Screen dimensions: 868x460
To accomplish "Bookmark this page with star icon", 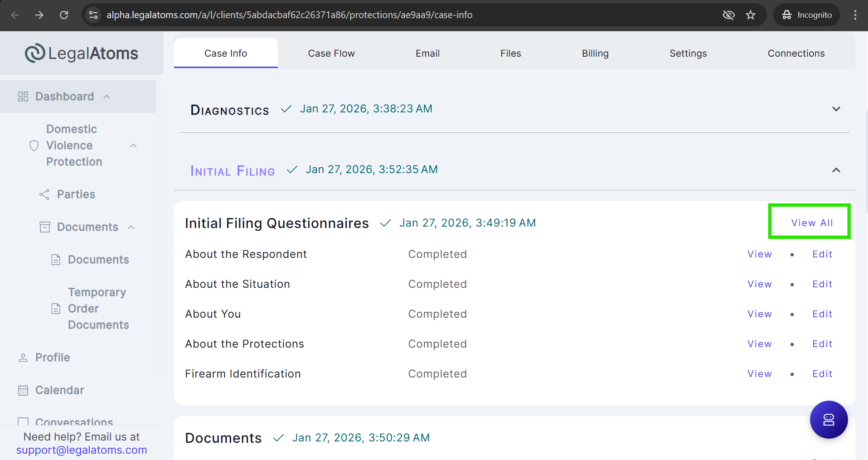I will pyautogui.click(x=751, y=15).
